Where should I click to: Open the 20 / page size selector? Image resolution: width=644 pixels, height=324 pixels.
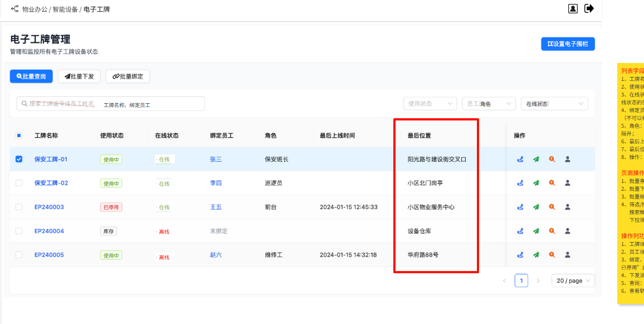point(573,281)
